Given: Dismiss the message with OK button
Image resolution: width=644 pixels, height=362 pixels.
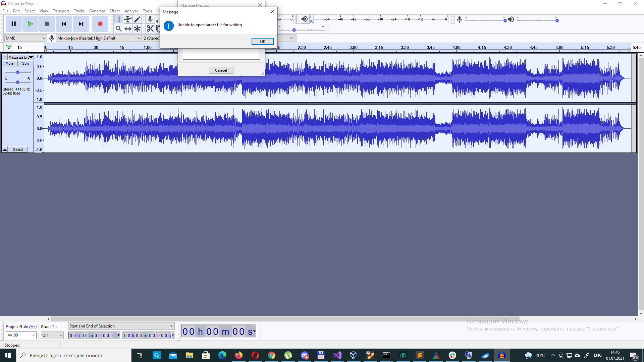Looking at the screenshot, I should [x=262, y=41].
